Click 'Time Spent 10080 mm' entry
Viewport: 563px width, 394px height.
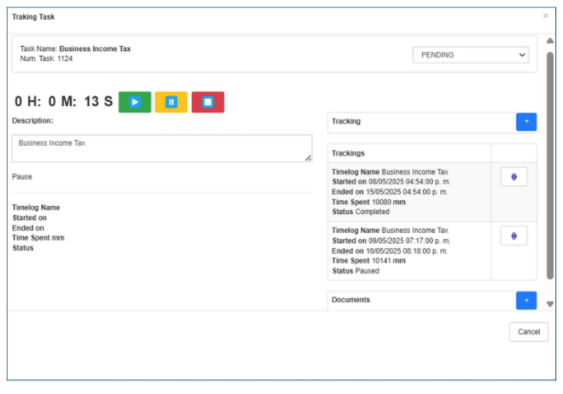tap(369, 202)
